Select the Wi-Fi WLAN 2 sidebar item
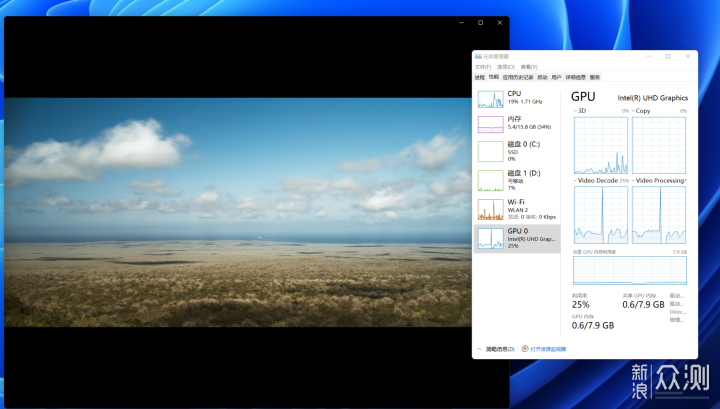The image size is (720, 409). [x=517, y=209]
